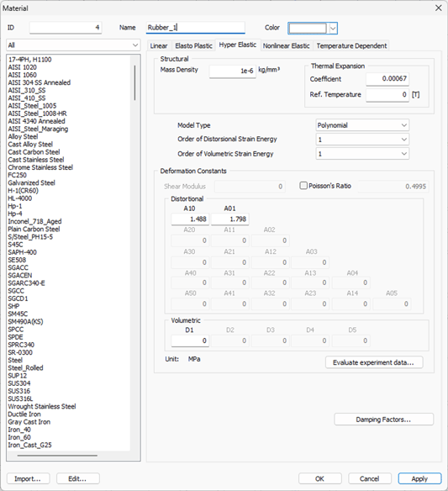
Task: Select 'AISI 1020' in material list
Action: (22, 67)
